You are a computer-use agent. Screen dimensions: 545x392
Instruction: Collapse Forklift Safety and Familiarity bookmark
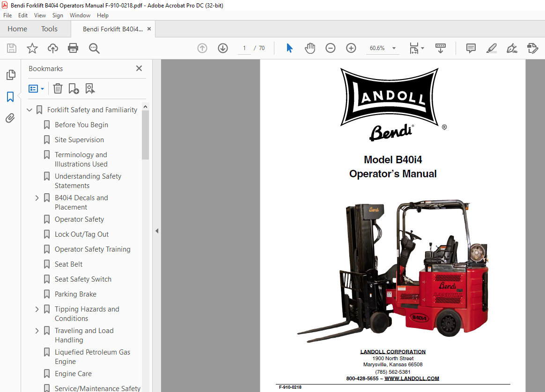click(29, 110)
